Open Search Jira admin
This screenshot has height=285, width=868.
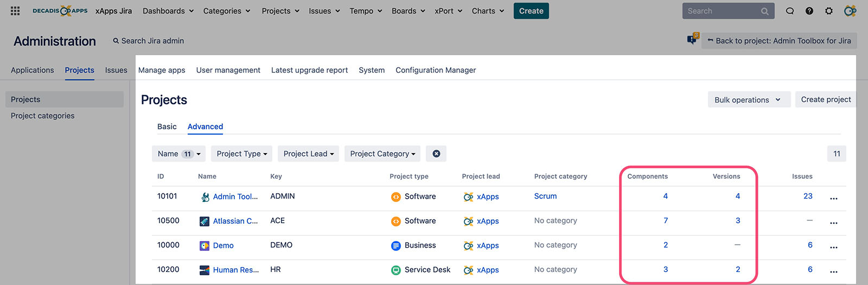148,41
